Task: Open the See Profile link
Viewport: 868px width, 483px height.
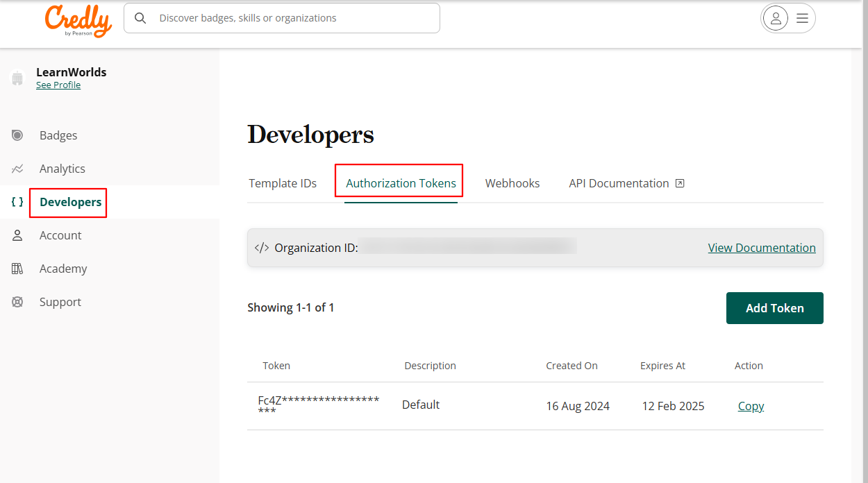Action: click(x=58, y=85)
